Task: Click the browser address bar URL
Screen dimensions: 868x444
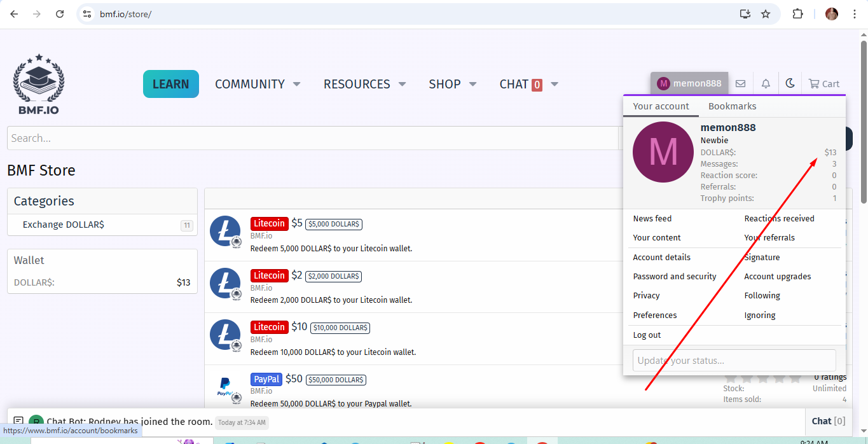Action: point(125,14)
